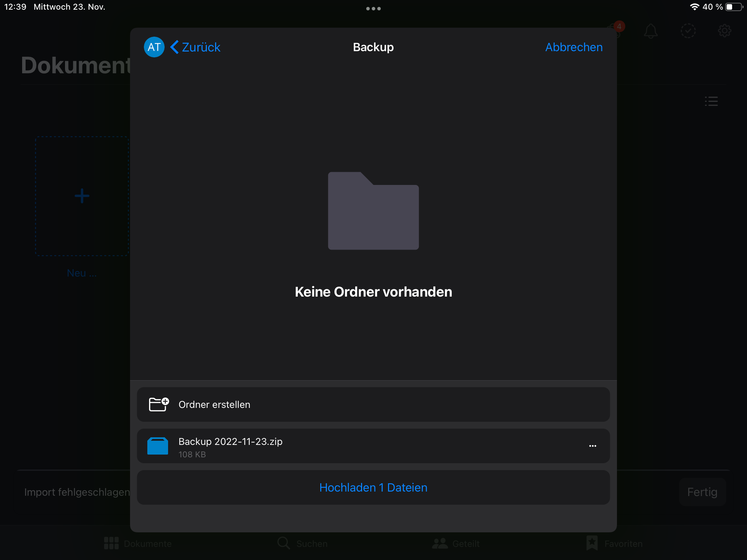Open the settings gear icon
This screenshot has height=560, width=747.
tap(725, 31)
